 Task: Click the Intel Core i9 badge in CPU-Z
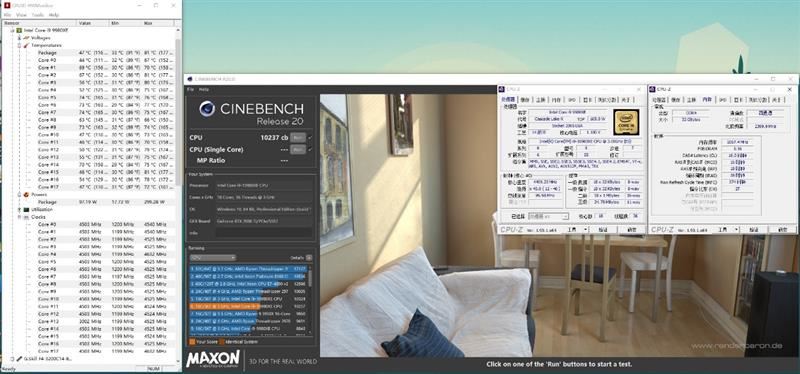(626, 122)
